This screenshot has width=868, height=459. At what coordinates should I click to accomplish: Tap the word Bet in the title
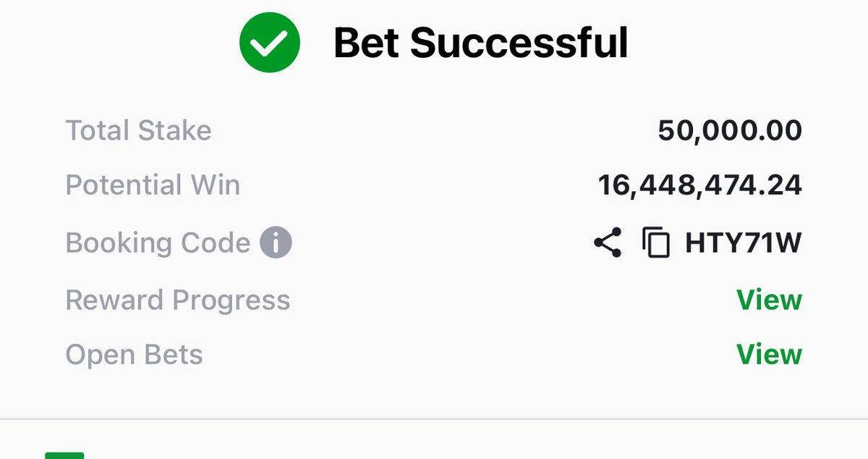pos(366,43)
